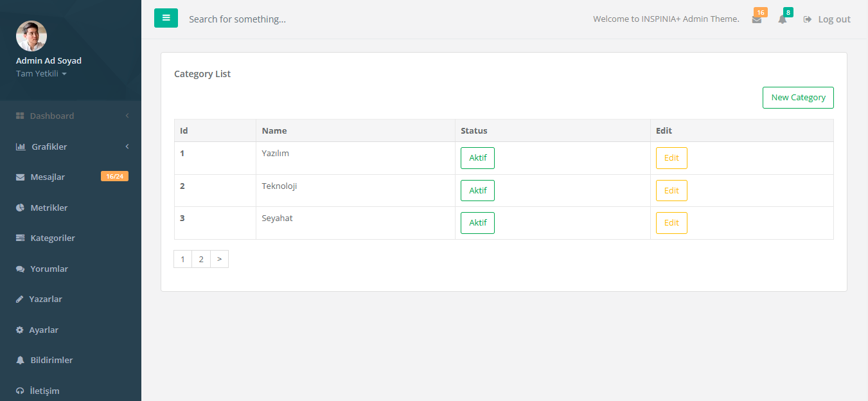This screenshot has width=868, height=401.
Task: Click the Bildirimler bell icon in the sidebar
Action: coord(20,361)
